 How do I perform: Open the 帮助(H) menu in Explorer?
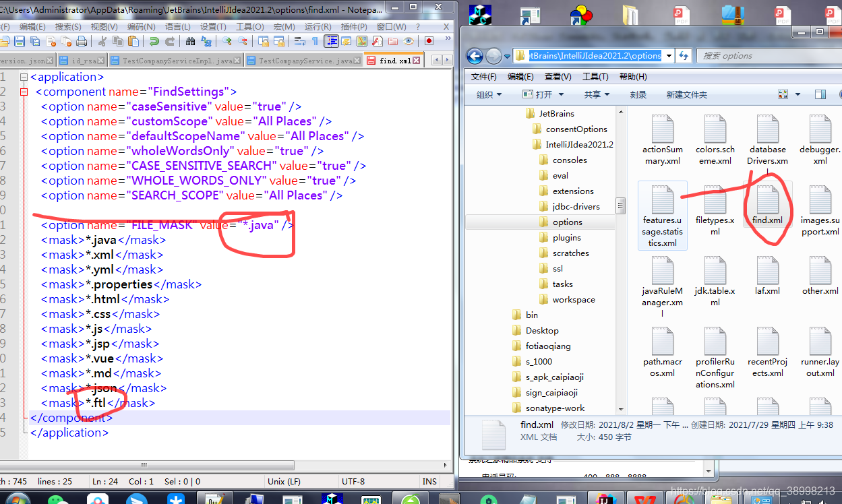coord(632,77)
